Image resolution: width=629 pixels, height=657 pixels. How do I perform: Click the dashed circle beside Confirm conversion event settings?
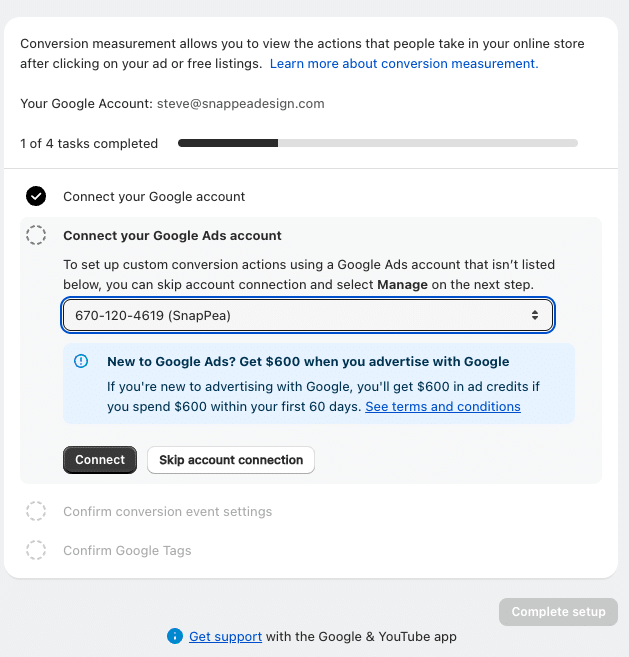(x=36, y=512)
